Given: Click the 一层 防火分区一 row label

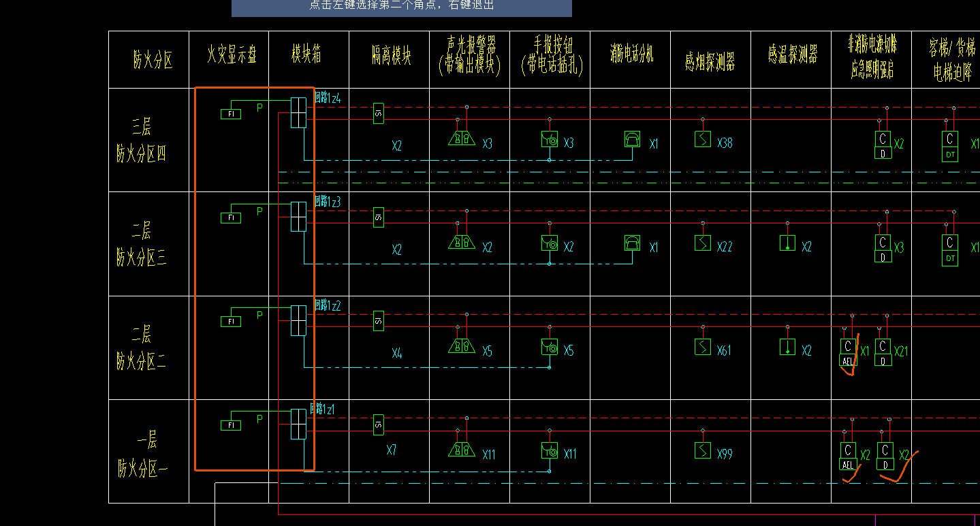Looking at the screenshot, I should (x=142, y=456).
